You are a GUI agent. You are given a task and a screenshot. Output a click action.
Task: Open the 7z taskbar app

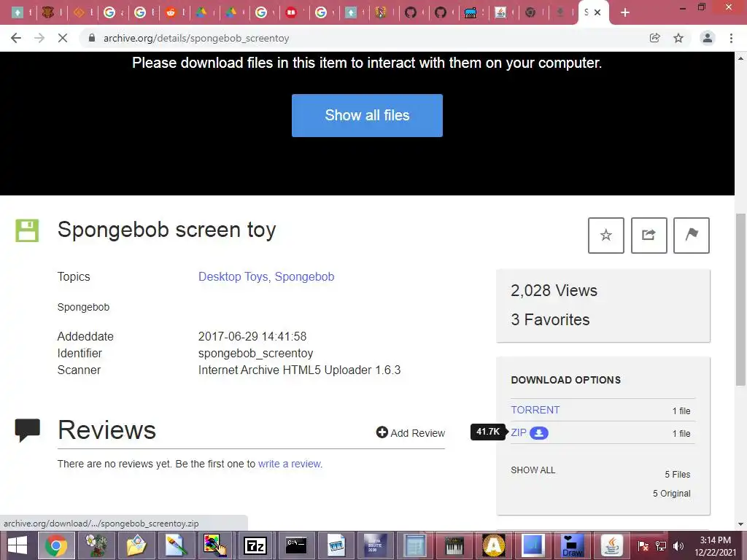(255, 545)
